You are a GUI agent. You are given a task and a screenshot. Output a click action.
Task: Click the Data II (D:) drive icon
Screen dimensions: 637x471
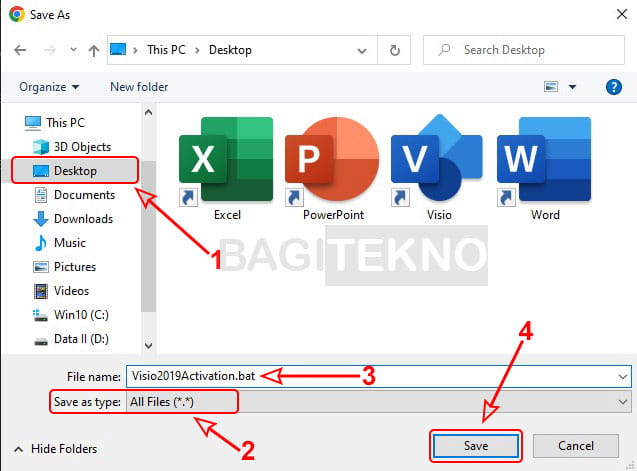tap(41, 341)
